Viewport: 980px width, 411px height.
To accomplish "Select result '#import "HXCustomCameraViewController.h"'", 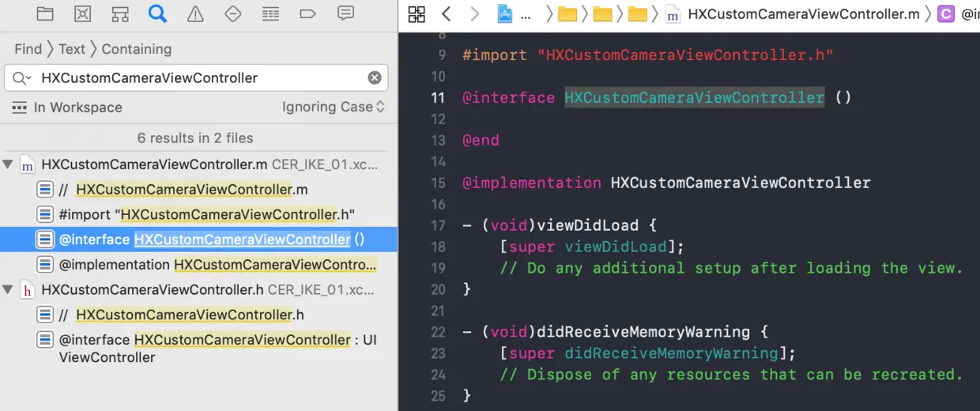I will coord(198,214).
